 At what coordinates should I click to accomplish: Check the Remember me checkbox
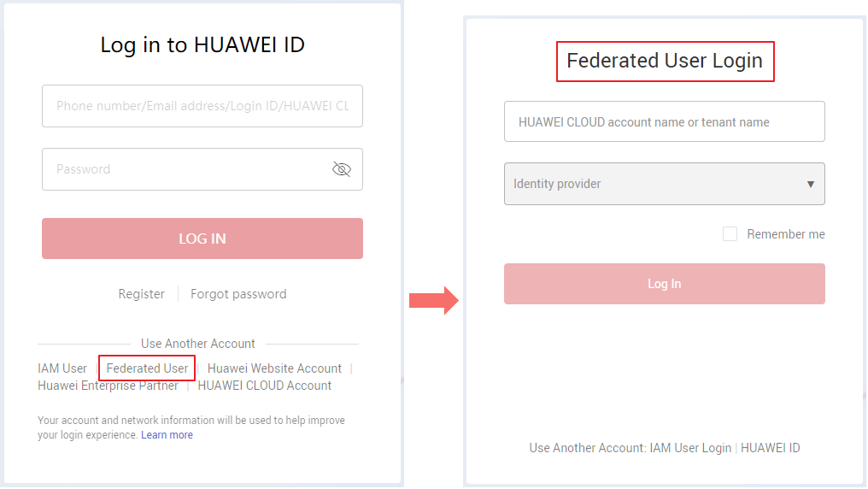coord(730,234)
